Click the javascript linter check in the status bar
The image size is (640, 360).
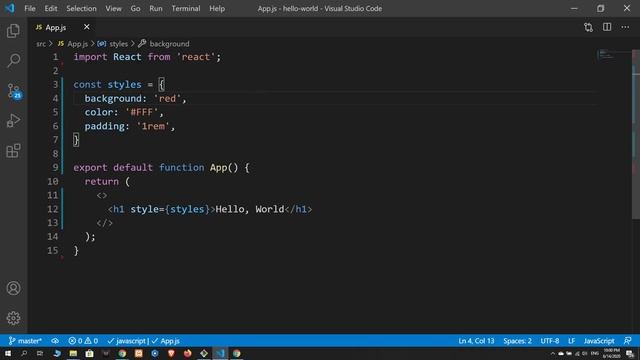coord(127,341)
